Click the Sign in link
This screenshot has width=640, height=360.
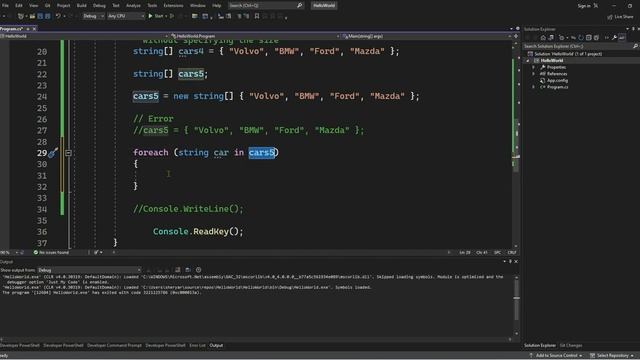pos(584,6)
